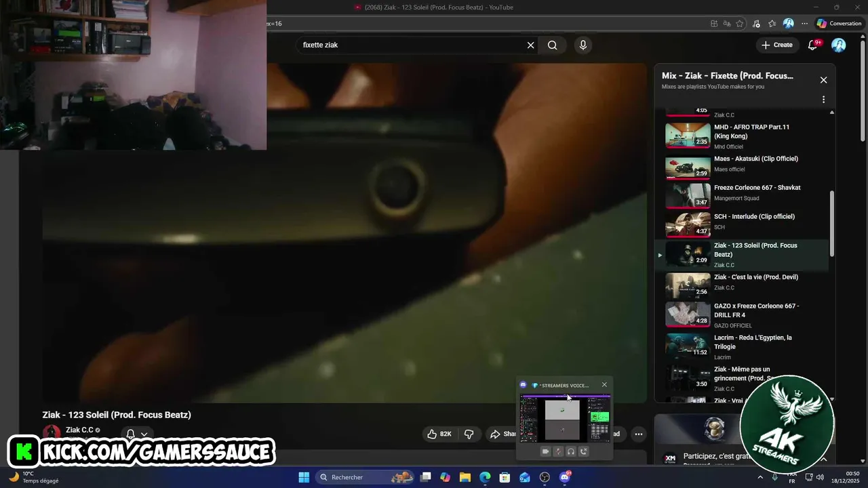The width and height of the screenshot is (868, 488).
Task: Open Outlook mail from taskbar
Action: tap(525, 477)
